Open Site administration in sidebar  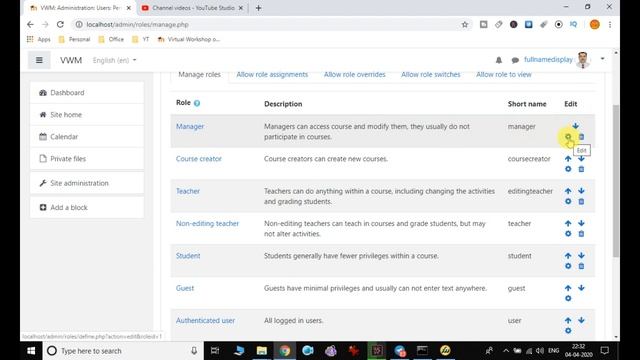87,183
